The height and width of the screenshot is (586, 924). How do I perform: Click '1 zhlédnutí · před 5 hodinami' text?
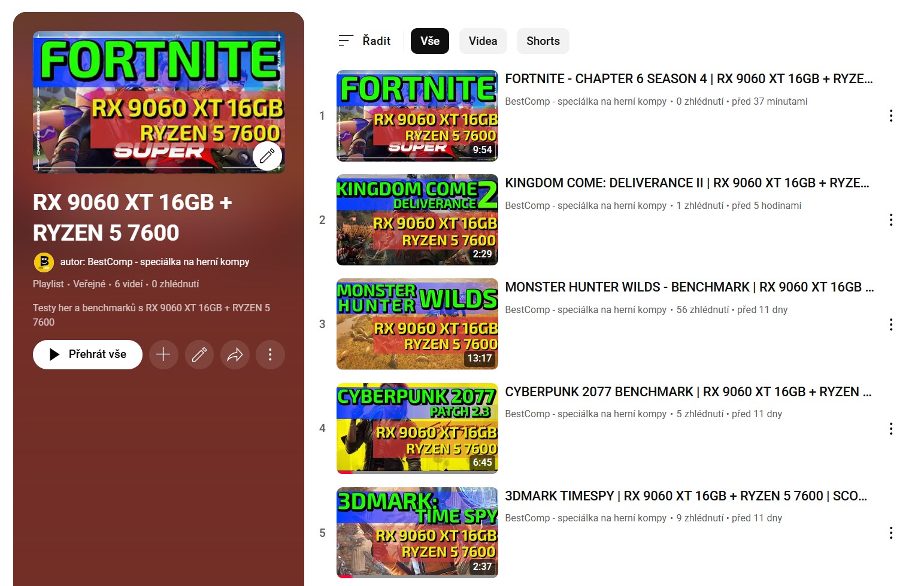click(x=738, y=205)
